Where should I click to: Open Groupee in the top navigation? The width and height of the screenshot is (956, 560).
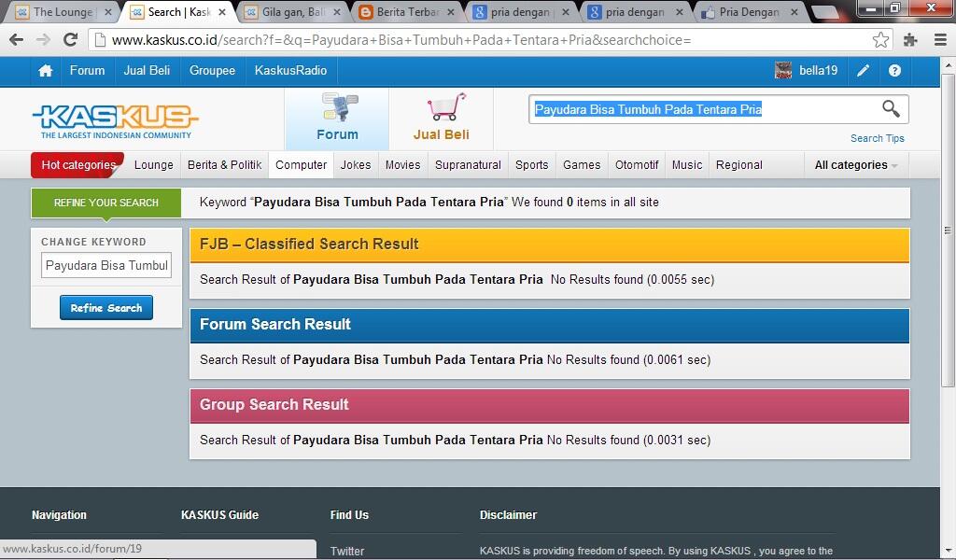coord(212,71)
